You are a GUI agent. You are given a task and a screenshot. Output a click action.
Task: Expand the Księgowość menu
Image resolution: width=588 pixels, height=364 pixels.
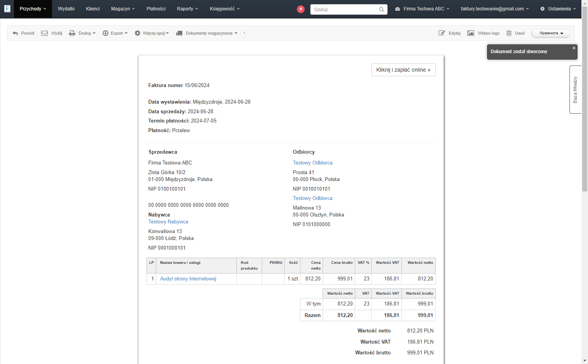tap(225, 9)
